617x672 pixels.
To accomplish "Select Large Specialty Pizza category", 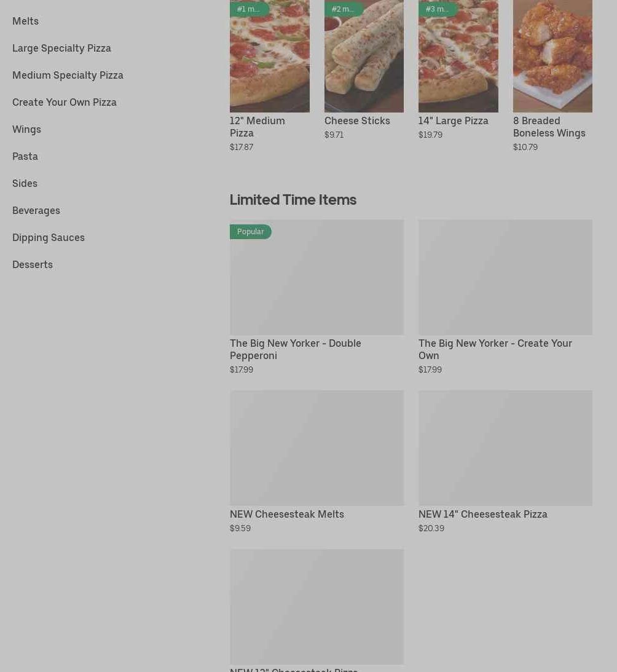I will click(61, 48).
